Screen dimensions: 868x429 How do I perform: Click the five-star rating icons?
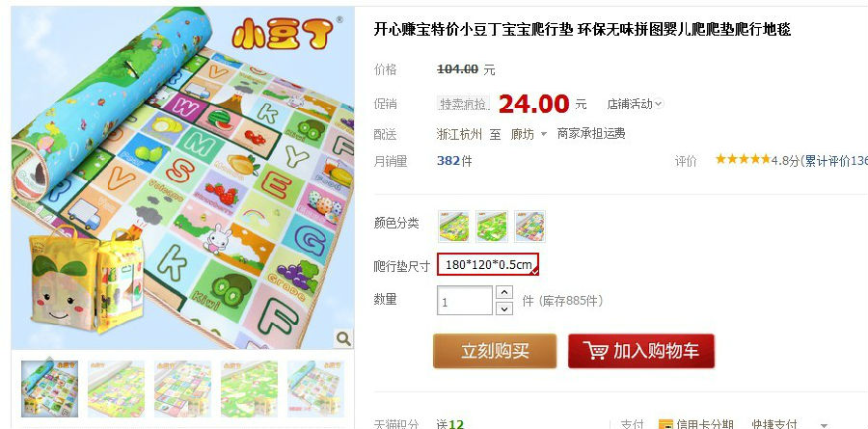click(x=743, y=160)
